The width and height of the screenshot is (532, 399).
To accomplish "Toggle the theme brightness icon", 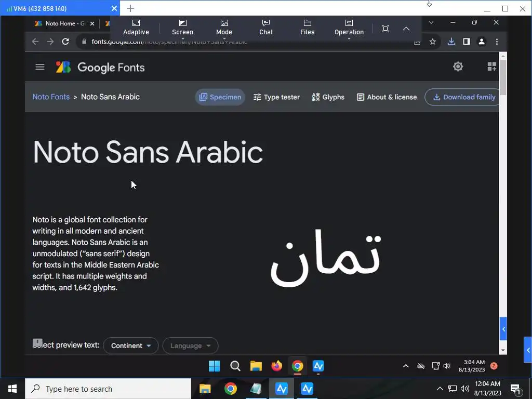I will tap(458, 66).
